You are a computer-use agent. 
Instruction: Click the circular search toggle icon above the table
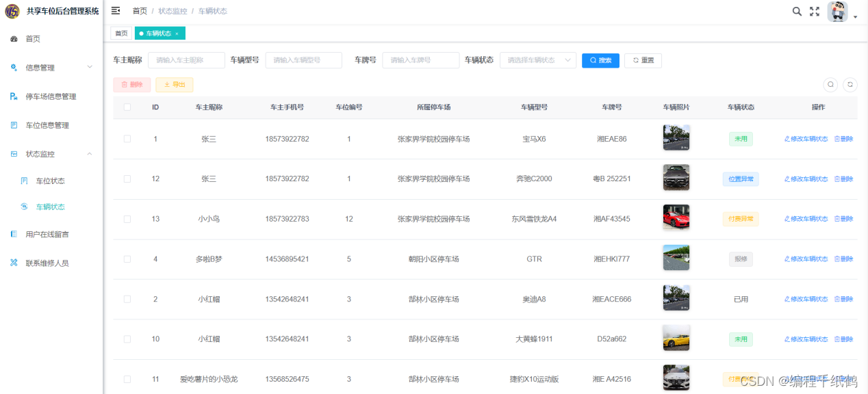point(830,85)
